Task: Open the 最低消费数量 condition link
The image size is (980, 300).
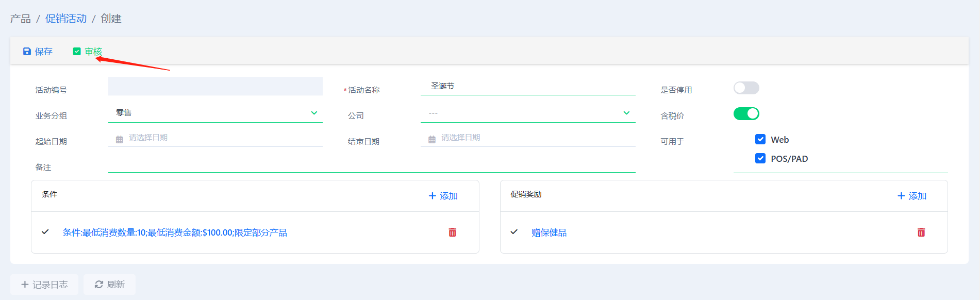Action: click(x=175, y=232)
